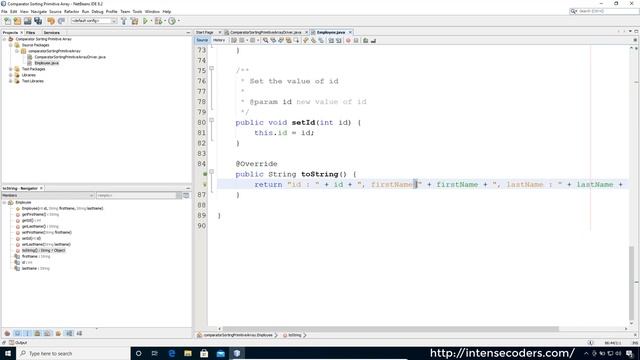Click toString breadcrumb at editor bottom
This screenshot has height=360, width=640.
pos(295,335)
